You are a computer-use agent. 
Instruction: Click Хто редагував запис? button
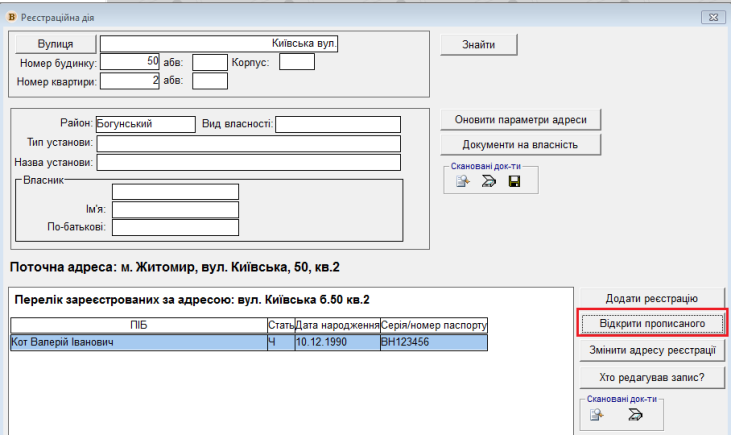[x=651, y=377]
